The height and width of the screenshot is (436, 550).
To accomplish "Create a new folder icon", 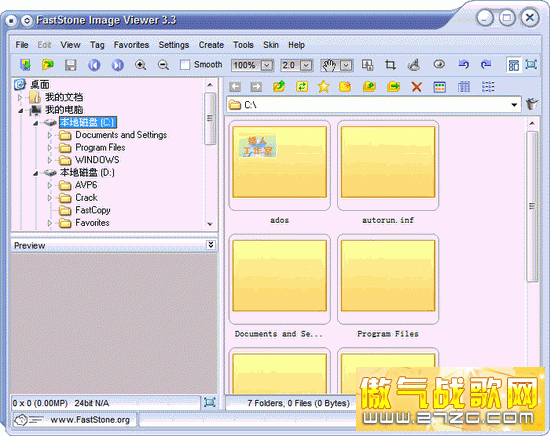I will click(x=346, y=86).
